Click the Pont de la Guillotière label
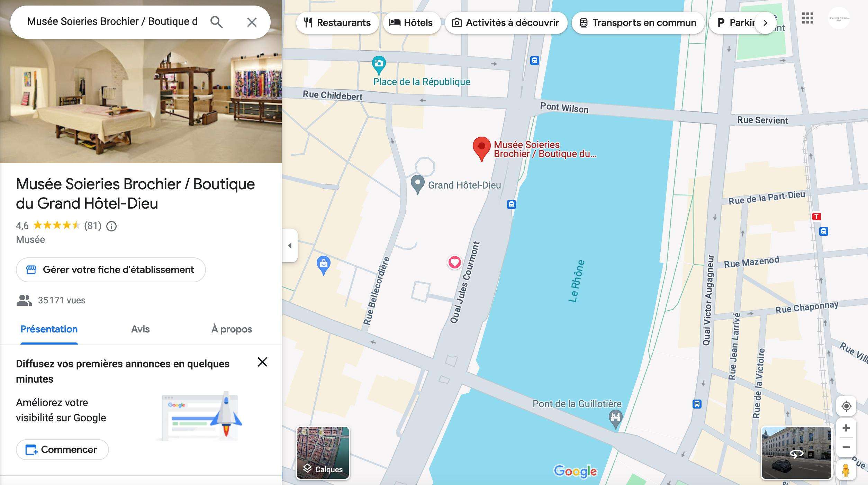 coord(577,404)
